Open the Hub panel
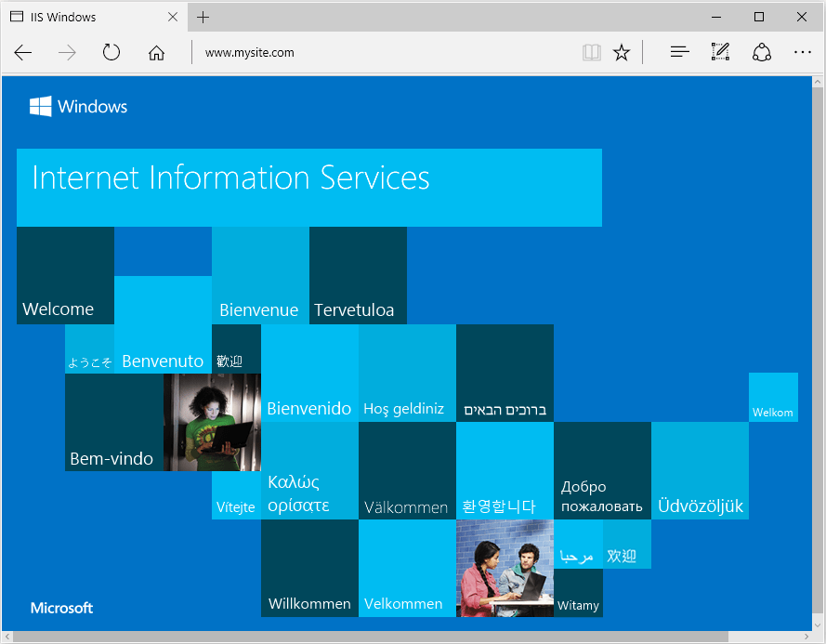Image resolution: width=826 pixels, height=644 pixels. coord(679,52)
